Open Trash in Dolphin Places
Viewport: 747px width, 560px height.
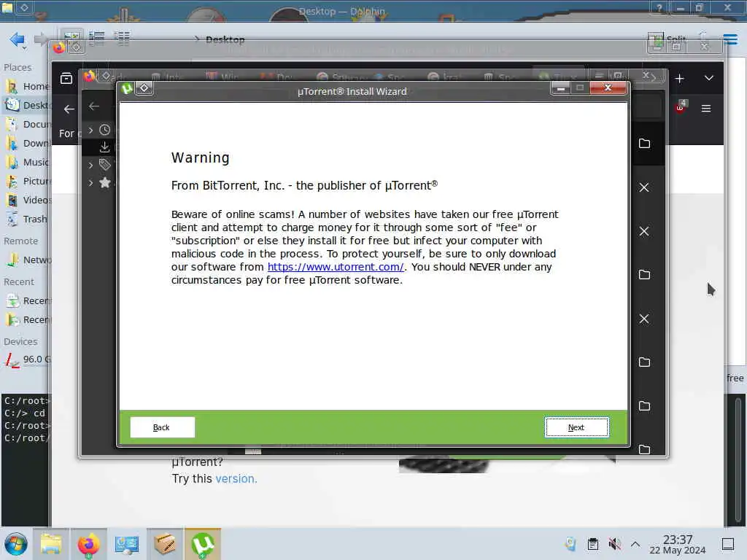tap(26, 219)
